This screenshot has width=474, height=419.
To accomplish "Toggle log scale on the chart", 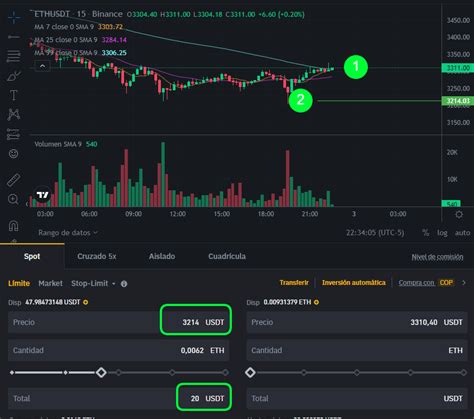I will [x=442, y=233].
